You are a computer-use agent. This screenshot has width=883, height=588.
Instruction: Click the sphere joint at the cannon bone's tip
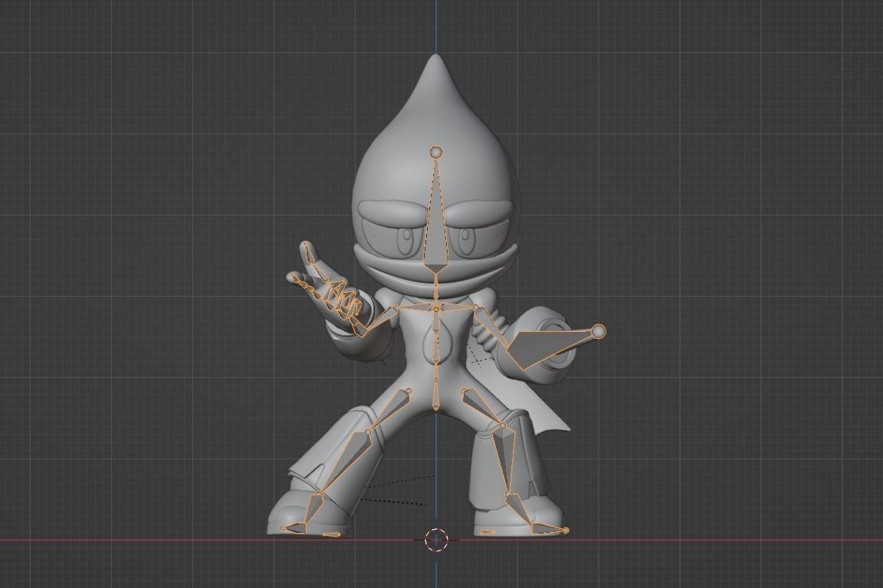[599, 331]
